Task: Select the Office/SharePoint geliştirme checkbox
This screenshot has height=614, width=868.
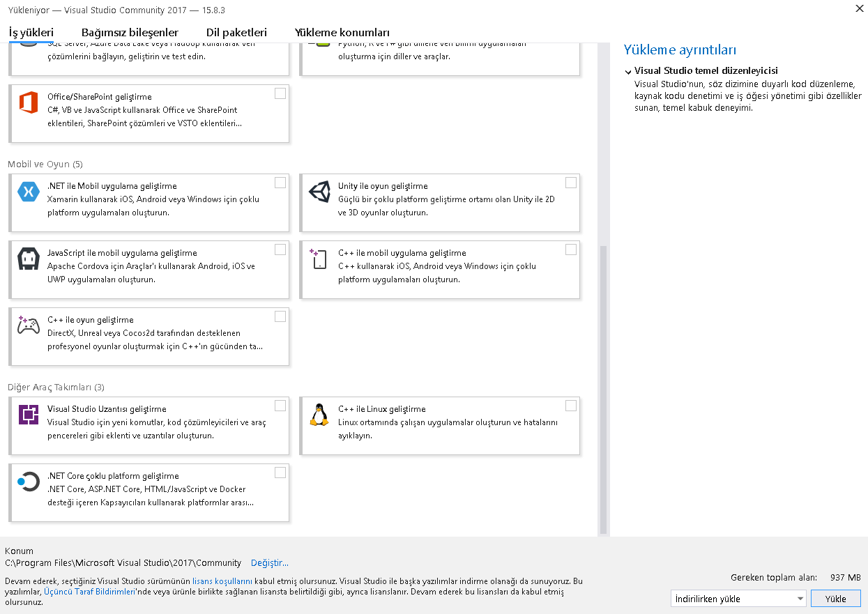Action: point(280,93)
